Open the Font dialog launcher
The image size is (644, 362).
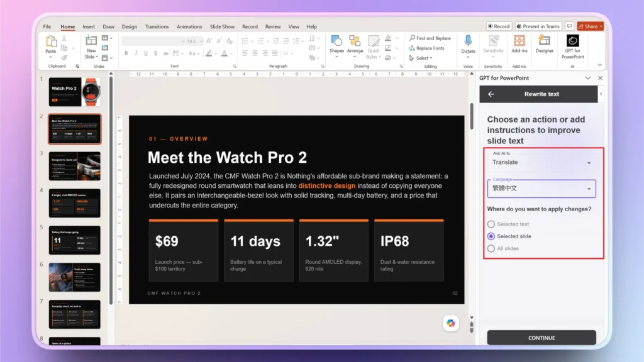pos(235,66)
